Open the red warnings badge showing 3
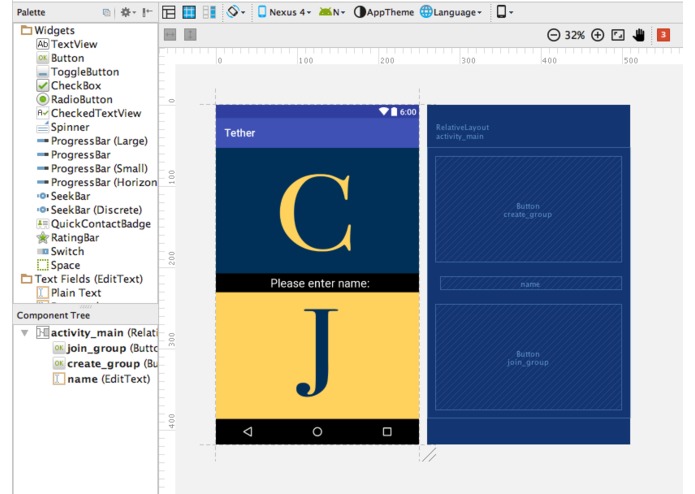The image size is (695, 494). (663, 35)
